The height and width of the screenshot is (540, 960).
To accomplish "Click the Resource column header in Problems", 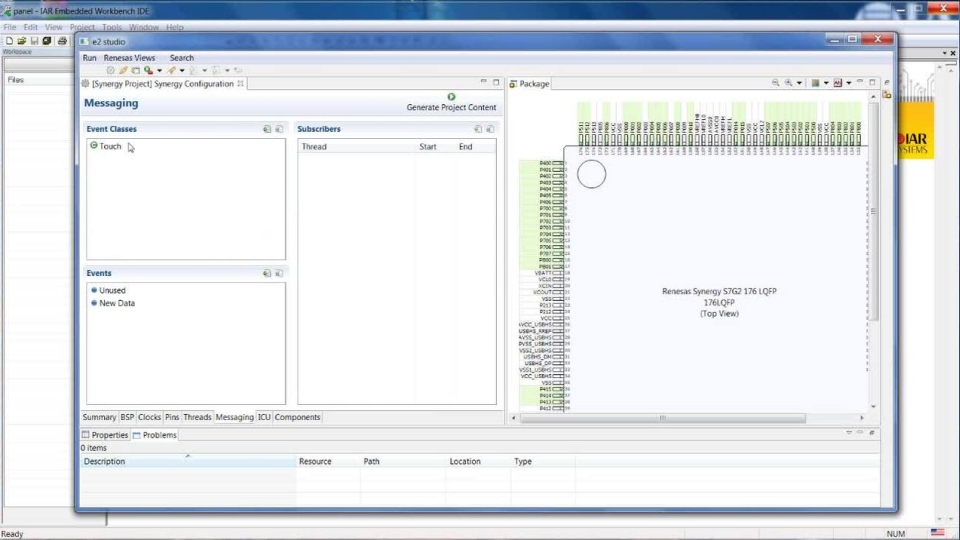I will [x=328, y=461].
